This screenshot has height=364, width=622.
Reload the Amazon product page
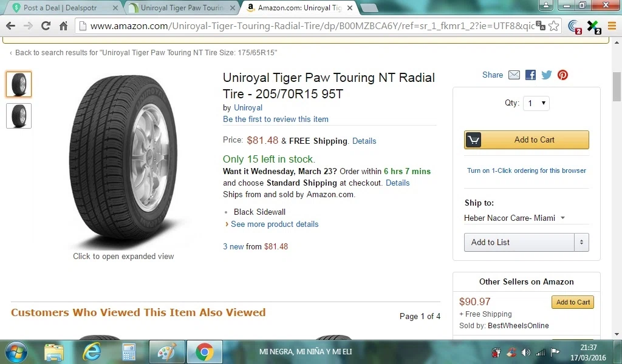tap(46, 26)
